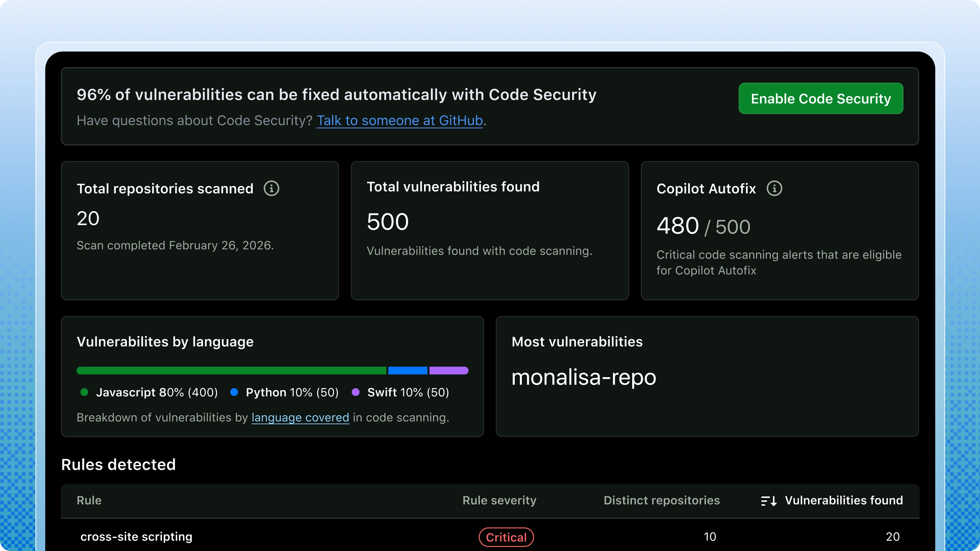Click the Rules detected heading

pos(118,465)
